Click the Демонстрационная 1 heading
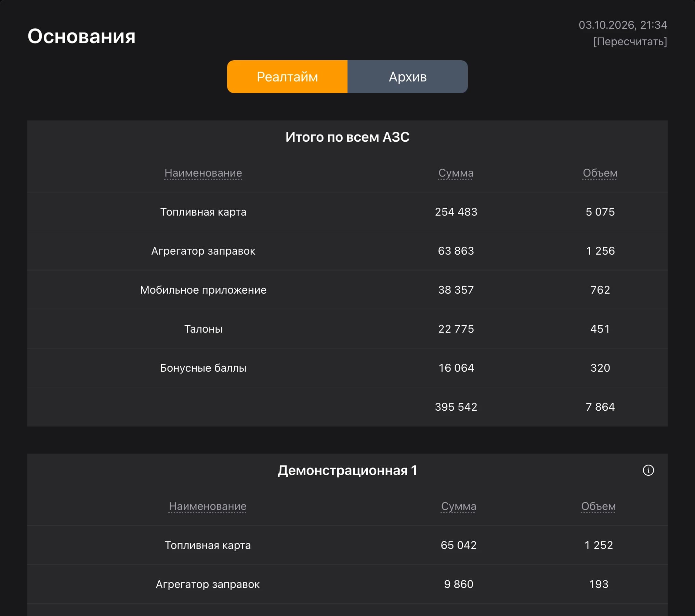Image resolution: width=695 pixels, height=616 pixels. 347,470
